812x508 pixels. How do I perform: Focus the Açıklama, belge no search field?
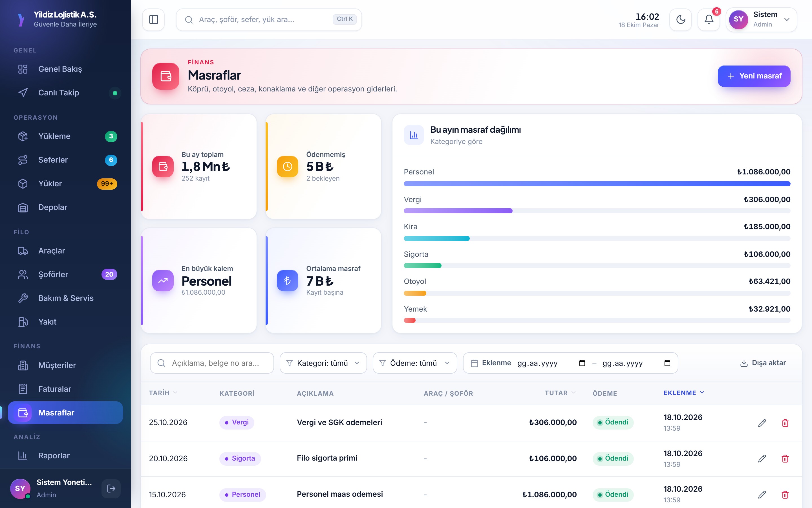coord(212,363)
